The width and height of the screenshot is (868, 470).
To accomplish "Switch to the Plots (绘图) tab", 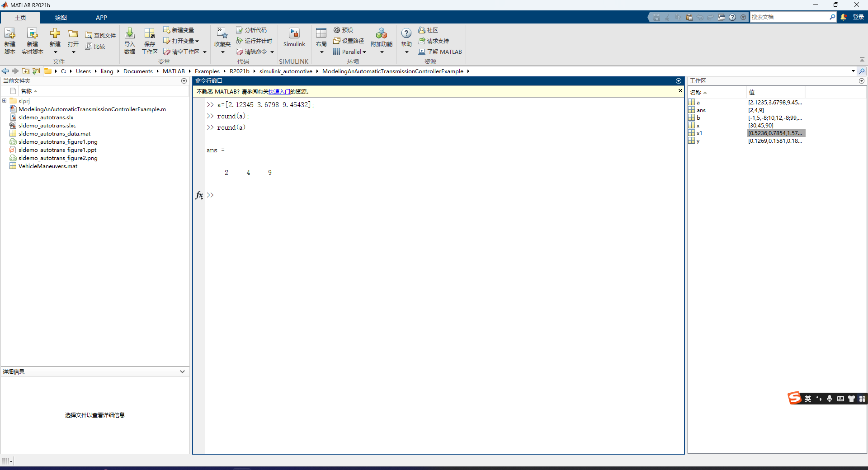I will (61, 18).
